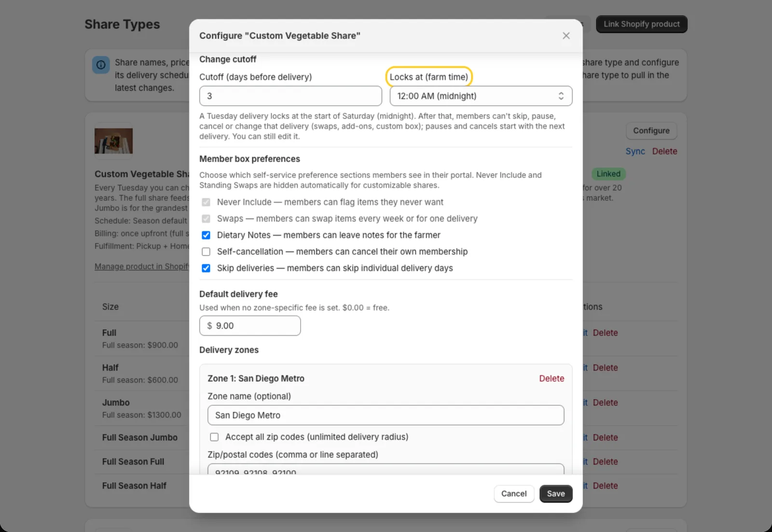
Task: Check Accept all zip codes option
Action: point(214,437)
